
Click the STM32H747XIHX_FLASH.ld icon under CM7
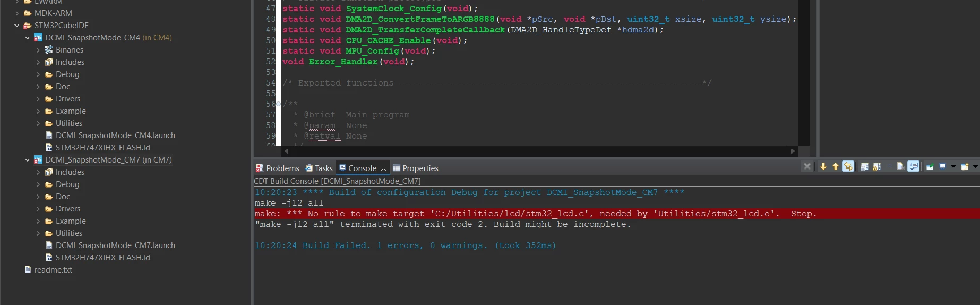[x=49, y=257]
